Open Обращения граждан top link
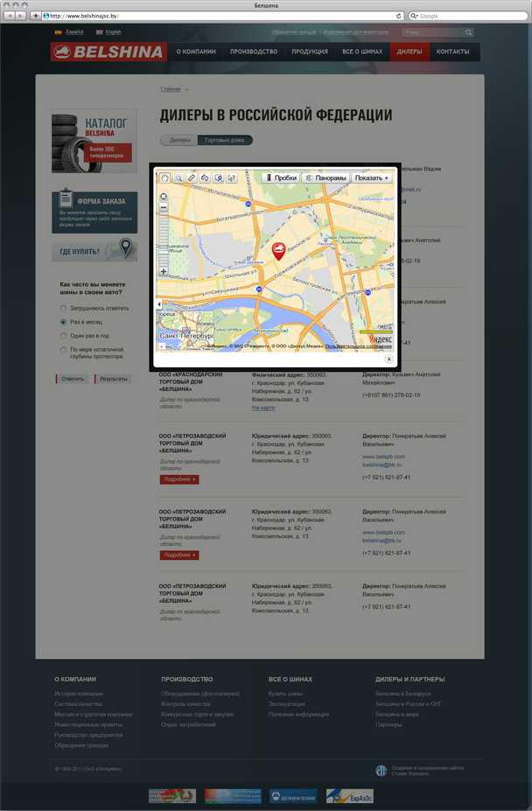Image resolution: width=532 pixels, height=811 pixels. 294,32
